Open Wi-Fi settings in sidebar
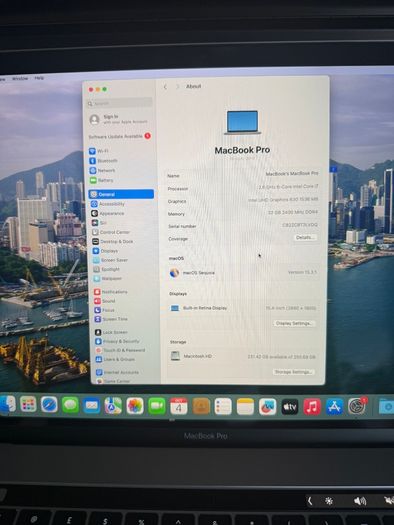The height and width of the screenshot is (525, 394). click(99, 151)
